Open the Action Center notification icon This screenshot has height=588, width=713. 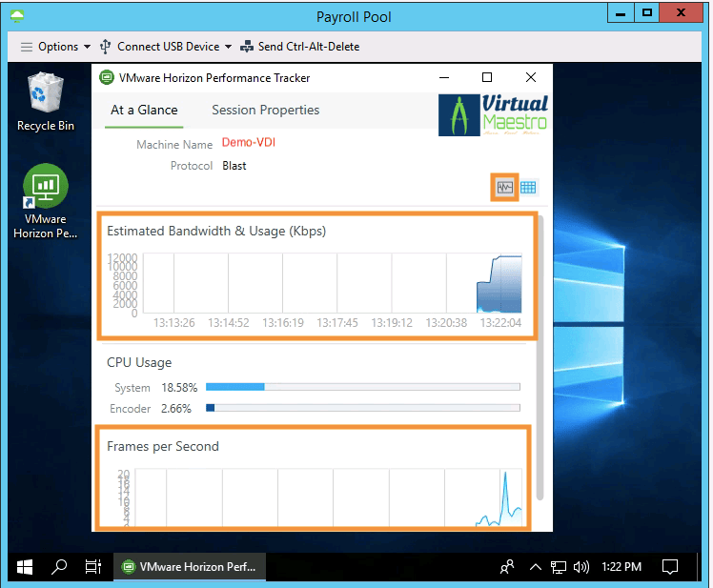click(670, 566)
